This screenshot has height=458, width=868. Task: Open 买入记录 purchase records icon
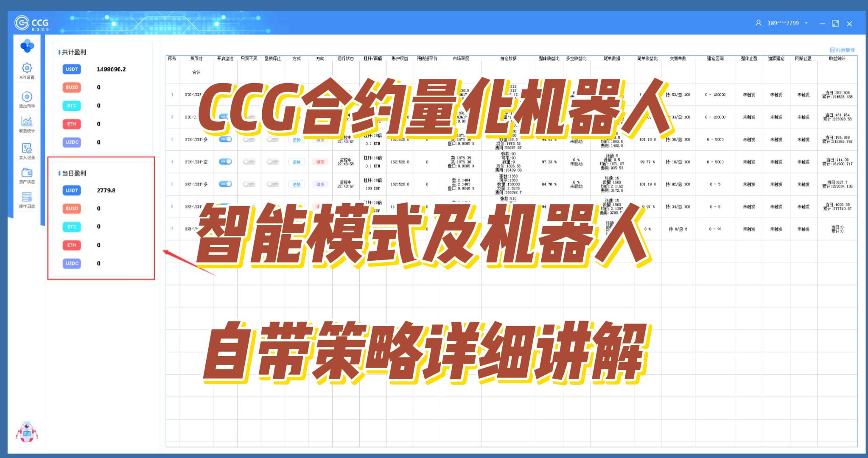pyautogui.click(x=27, y=151)
